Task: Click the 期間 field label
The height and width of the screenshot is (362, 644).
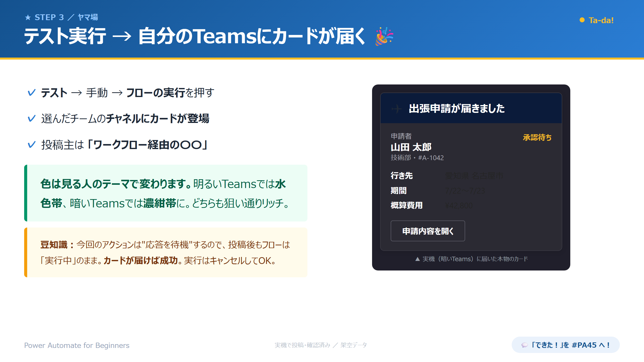Action: [x=398, y=191]
